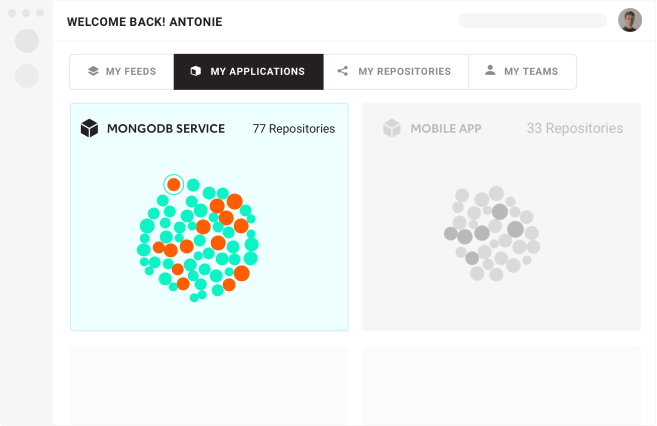Click the MongoDB Service title
Image resolution: width=657 pixels, height=426 pixels.
pos(165,129)
